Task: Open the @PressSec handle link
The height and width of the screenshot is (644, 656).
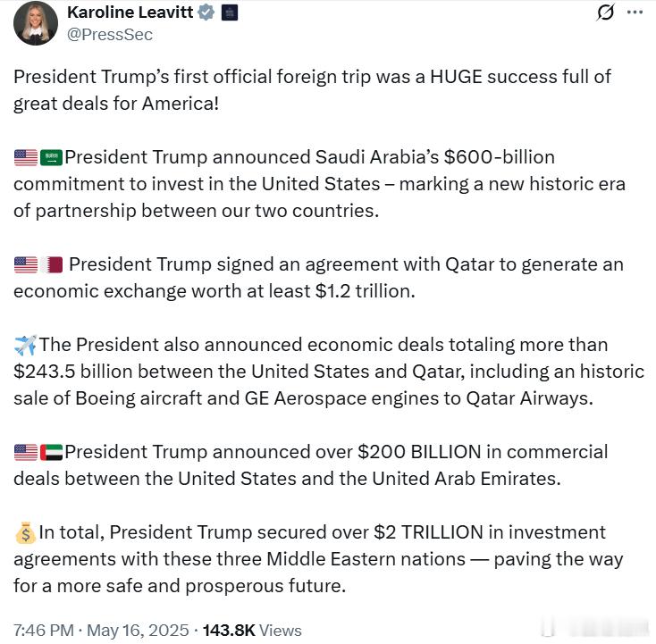Action: pos(109,35)
